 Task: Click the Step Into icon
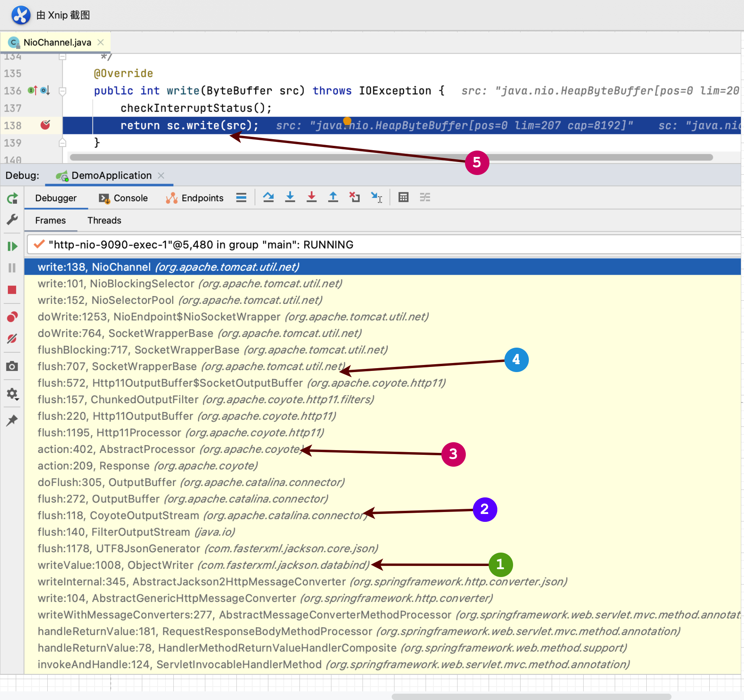click(x=290, y=197)
